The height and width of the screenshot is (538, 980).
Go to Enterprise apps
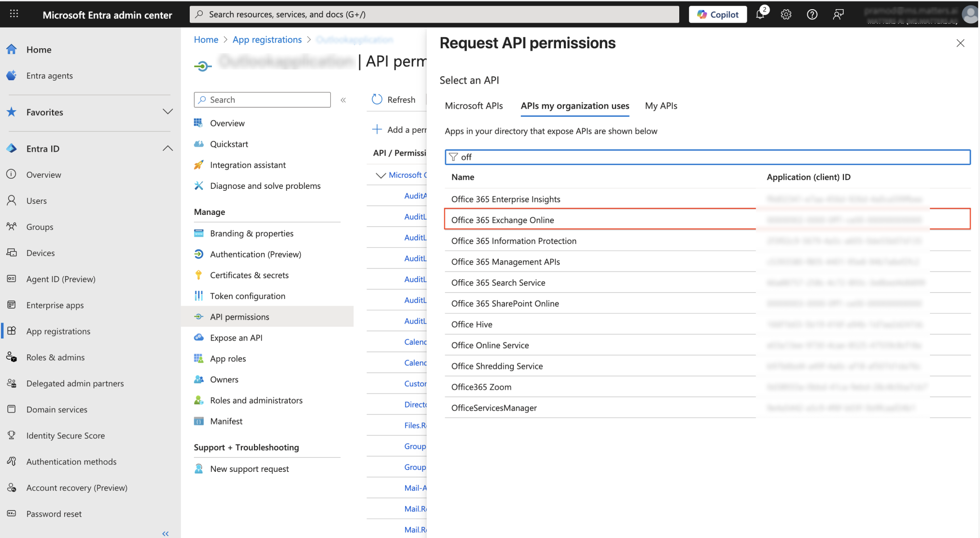click(55, 305)
